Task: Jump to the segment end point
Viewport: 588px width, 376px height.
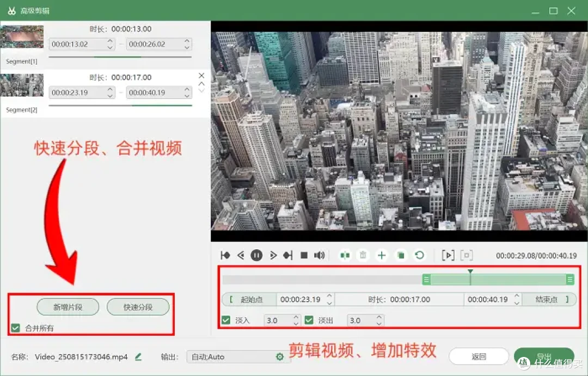Action: [287, 255]
